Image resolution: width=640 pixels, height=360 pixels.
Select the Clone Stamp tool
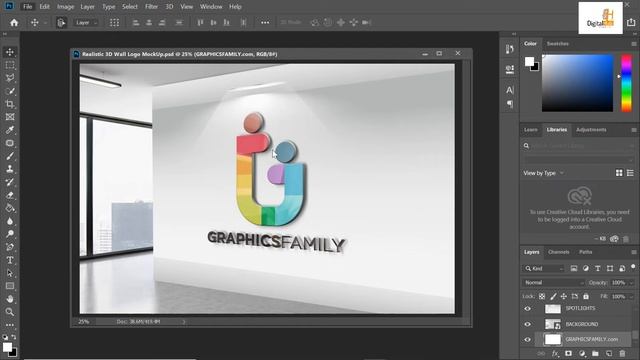click(x=10, y=169)
